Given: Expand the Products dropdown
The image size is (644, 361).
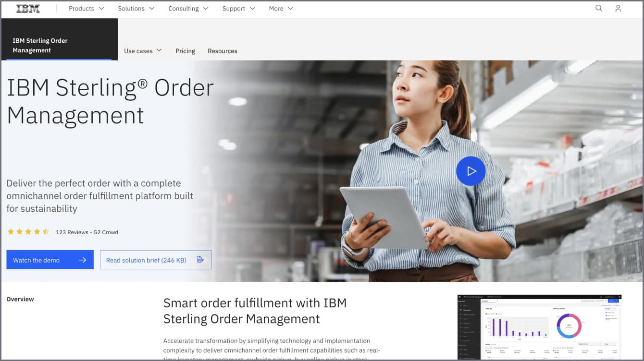Looking at the screenshot, I should [86, 9].
